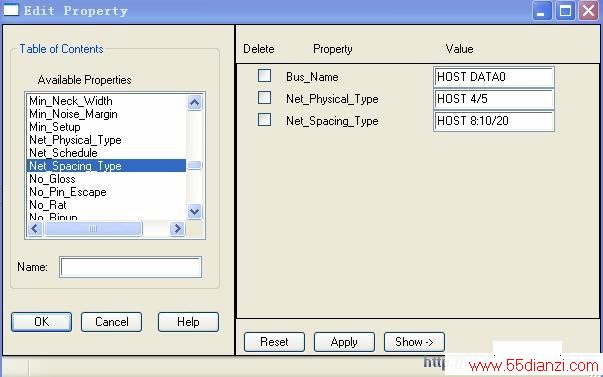
Task: Select No_Rat in the list
Action: click(x=107, y=205)
